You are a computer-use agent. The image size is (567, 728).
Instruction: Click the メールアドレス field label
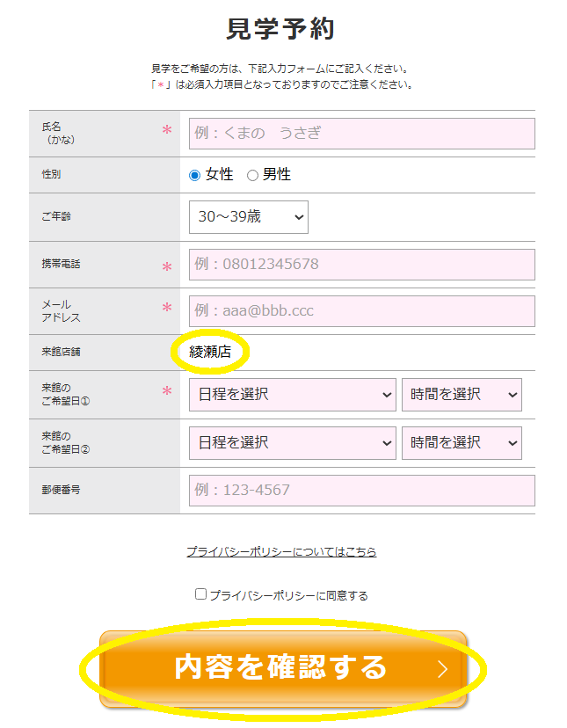coord(61,310)
